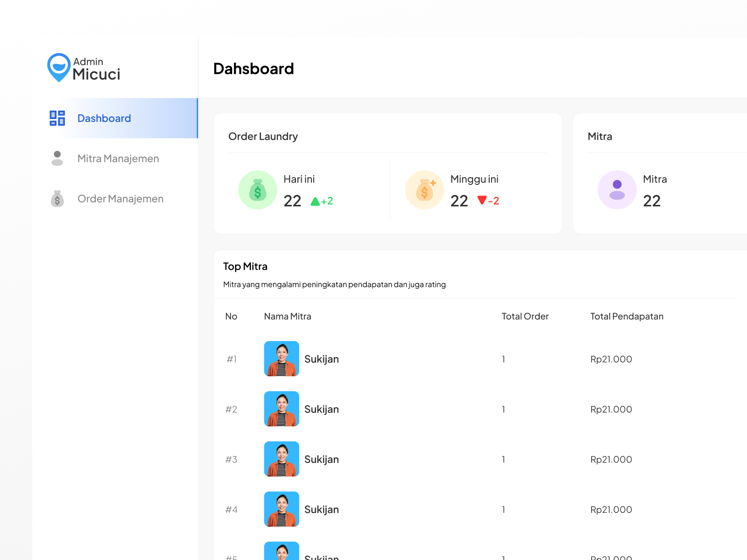747x560 pixels.
Task: Click Sukijan's avatar photo in row #2
Action: pyautogui.click(x=282, y=409)
